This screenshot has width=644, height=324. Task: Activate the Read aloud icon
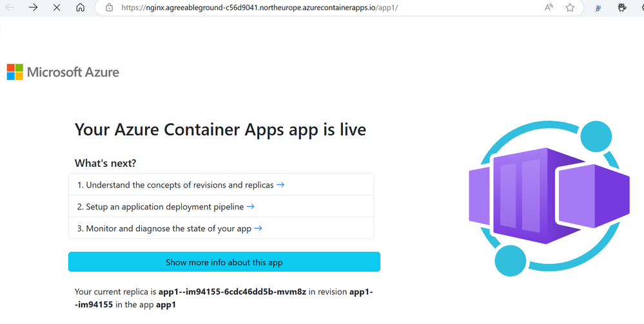pos(549,7)
